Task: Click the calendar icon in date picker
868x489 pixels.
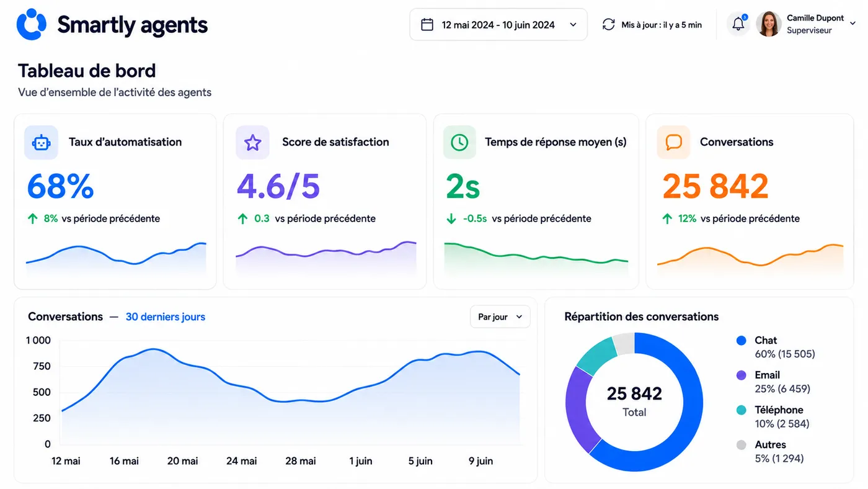Action: (x=427, y=25)
